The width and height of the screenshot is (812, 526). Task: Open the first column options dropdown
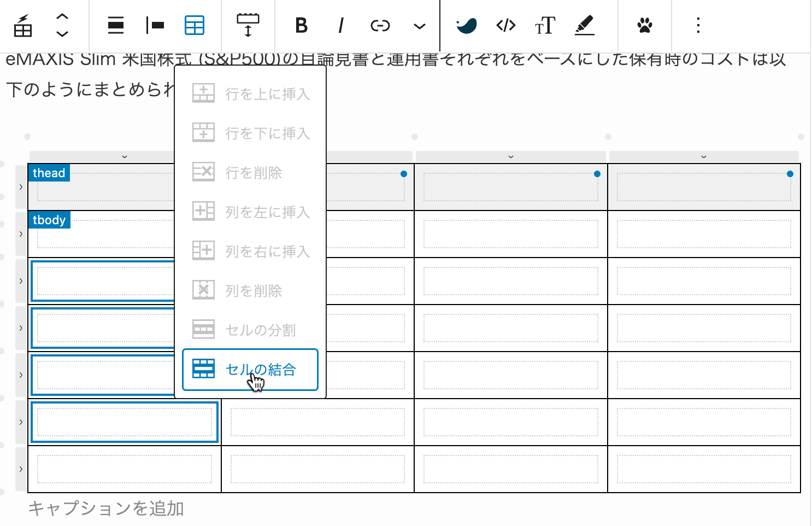tap(125, 156)
